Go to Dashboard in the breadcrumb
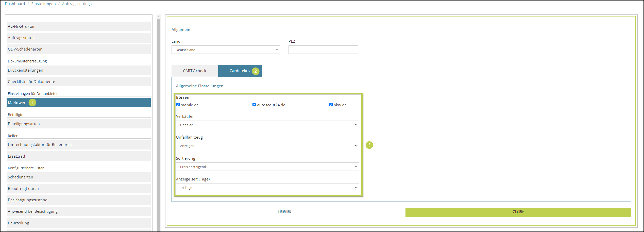 [x=15, y=4]
